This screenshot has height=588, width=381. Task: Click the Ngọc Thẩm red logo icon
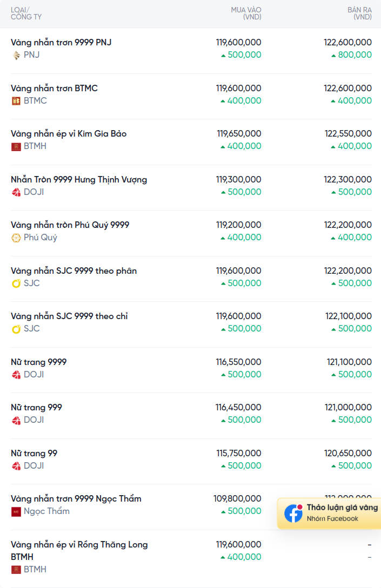pyautogui.click(x=16, y=511)
